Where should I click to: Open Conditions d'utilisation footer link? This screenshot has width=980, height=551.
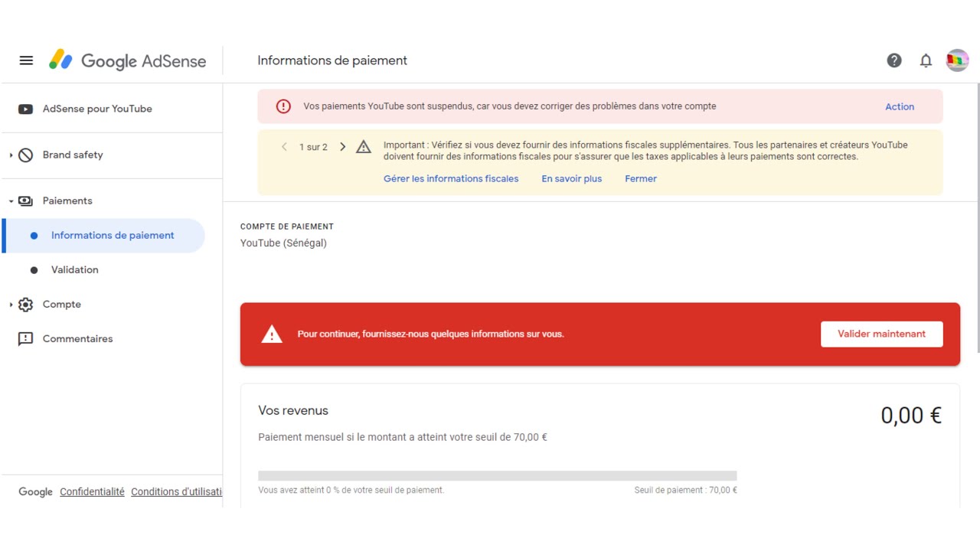pos(176,491)
